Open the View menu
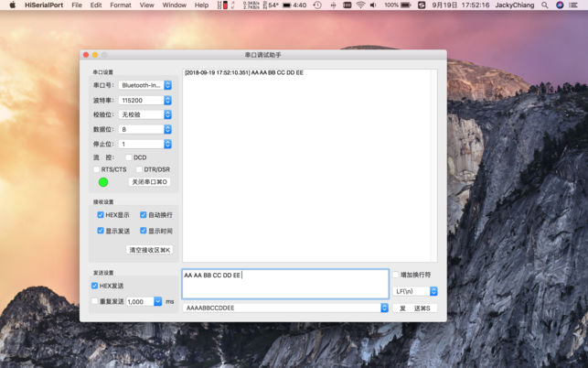Image resolution: width=588 pixels, height=368 pixels. pos(146,5)
